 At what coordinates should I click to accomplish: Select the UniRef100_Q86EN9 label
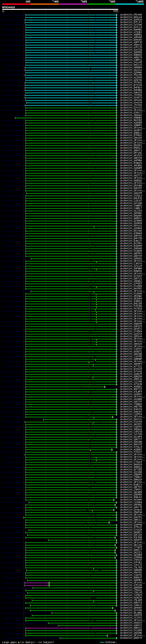pyautogui.click(x=131, y=588)
